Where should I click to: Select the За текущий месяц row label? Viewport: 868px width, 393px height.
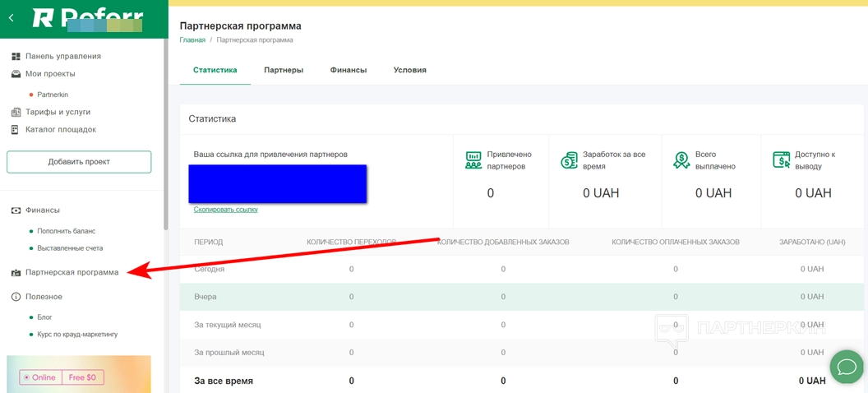[228, 325]
